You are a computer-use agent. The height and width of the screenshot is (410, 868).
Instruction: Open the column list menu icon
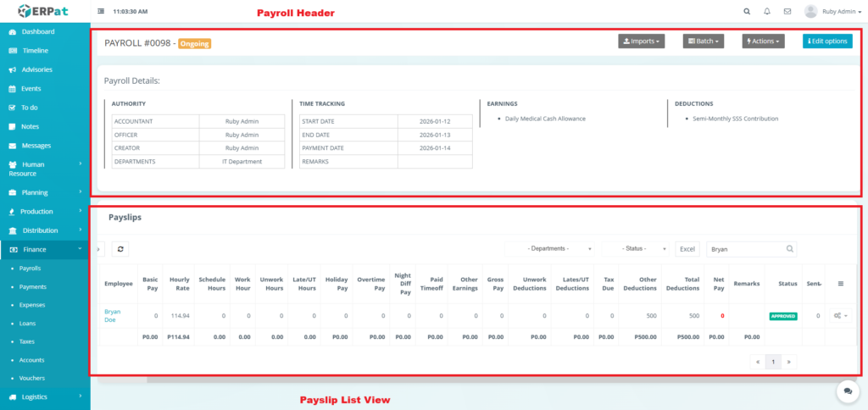point(840,284)
